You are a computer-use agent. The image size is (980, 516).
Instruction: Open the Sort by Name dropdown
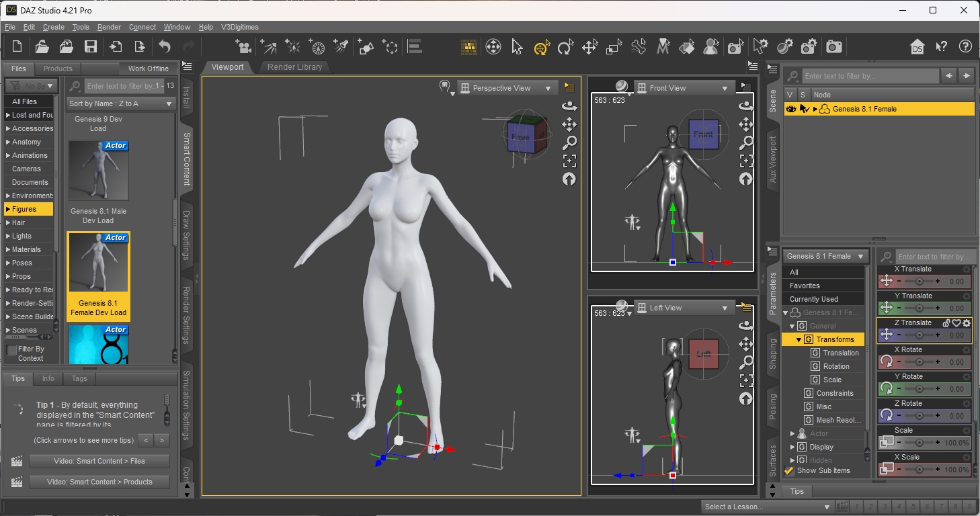[x=121, y=103]
